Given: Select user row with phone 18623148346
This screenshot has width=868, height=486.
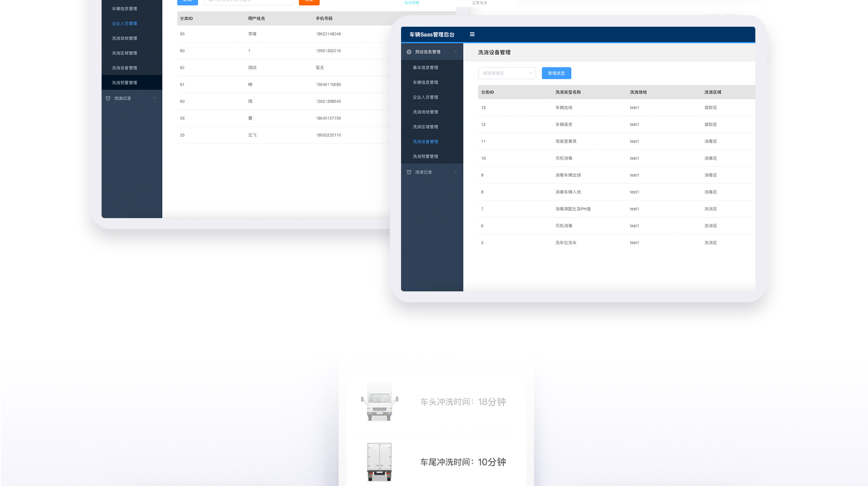Looking at the screenshot, I should point(328,34).
